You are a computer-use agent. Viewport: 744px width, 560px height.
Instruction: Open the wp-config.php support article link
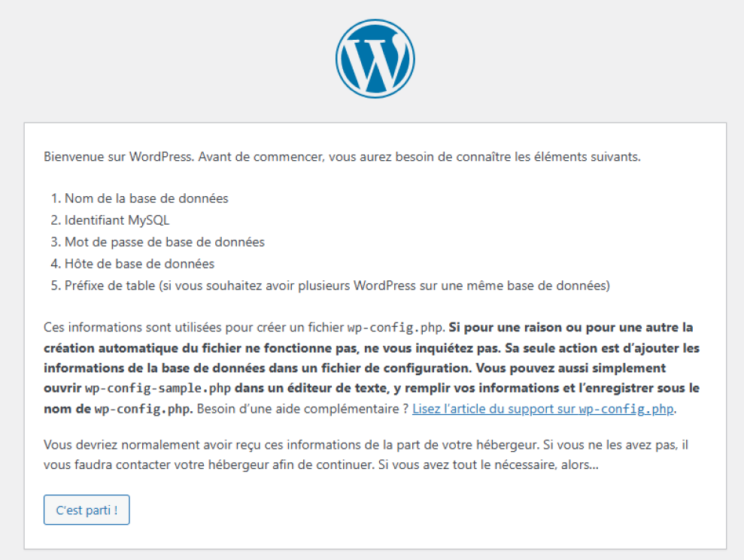(x=543, y=409)
